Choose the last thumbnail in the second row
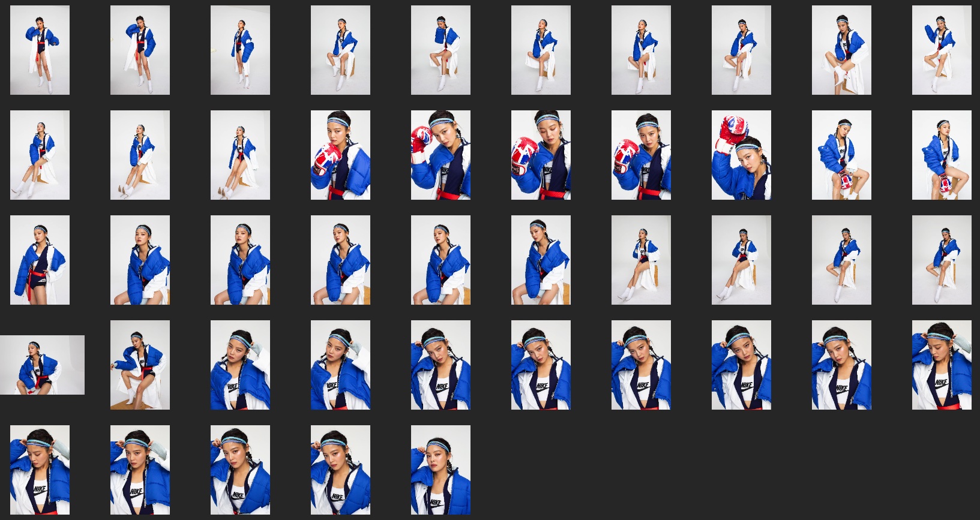The height and width of the screenshot is (520, 980). [x=942, y=155]
